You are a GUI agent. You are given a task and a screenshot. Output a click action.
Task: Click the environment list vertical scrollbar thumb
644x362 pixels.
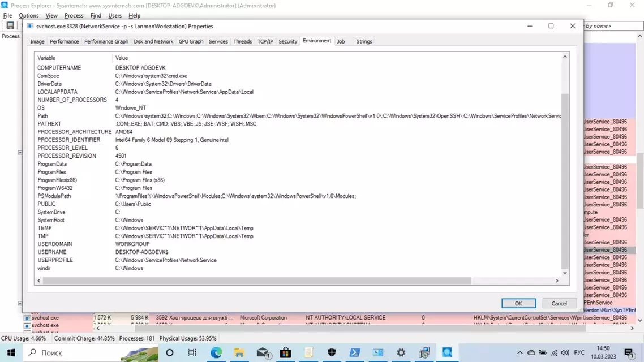point(565,180)
